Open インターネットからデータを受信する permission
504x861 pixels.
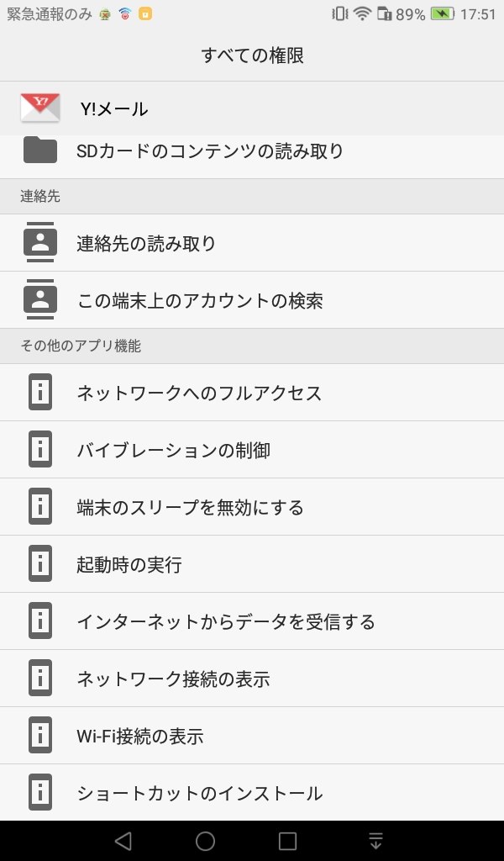(x=225, y=622)
